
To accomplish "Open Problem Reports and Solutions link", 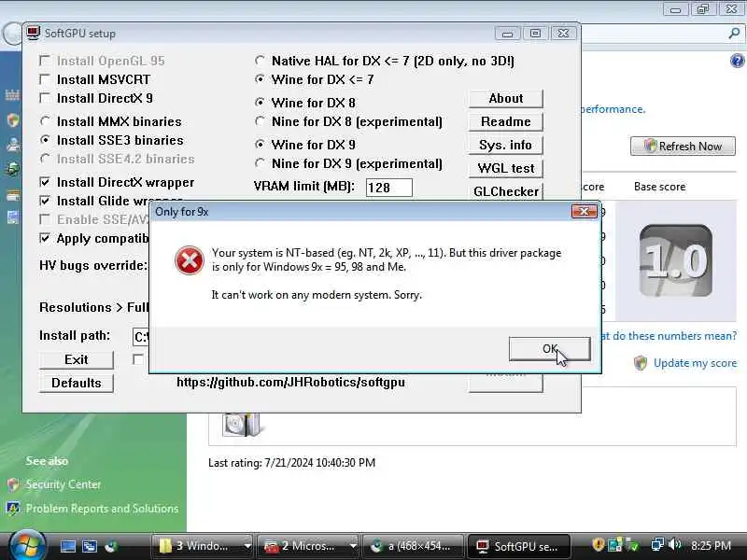I will (x=102, y=508).
